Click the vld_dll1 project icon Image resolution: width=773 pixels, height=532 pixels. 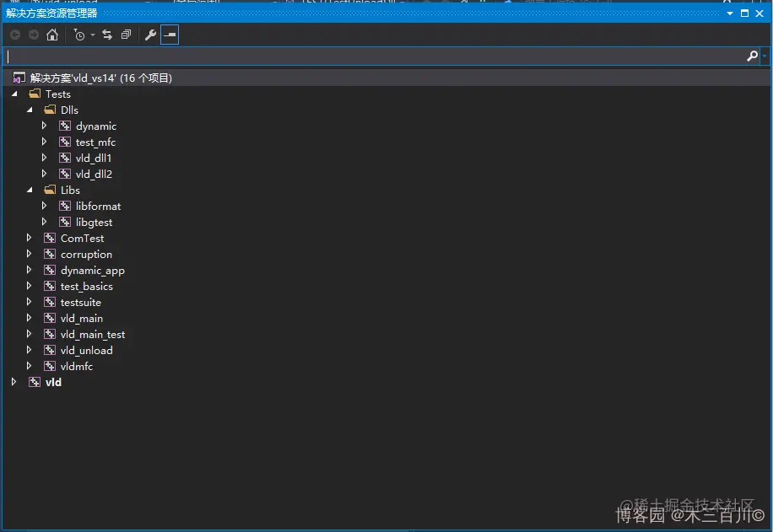click(x=65, y=158)
